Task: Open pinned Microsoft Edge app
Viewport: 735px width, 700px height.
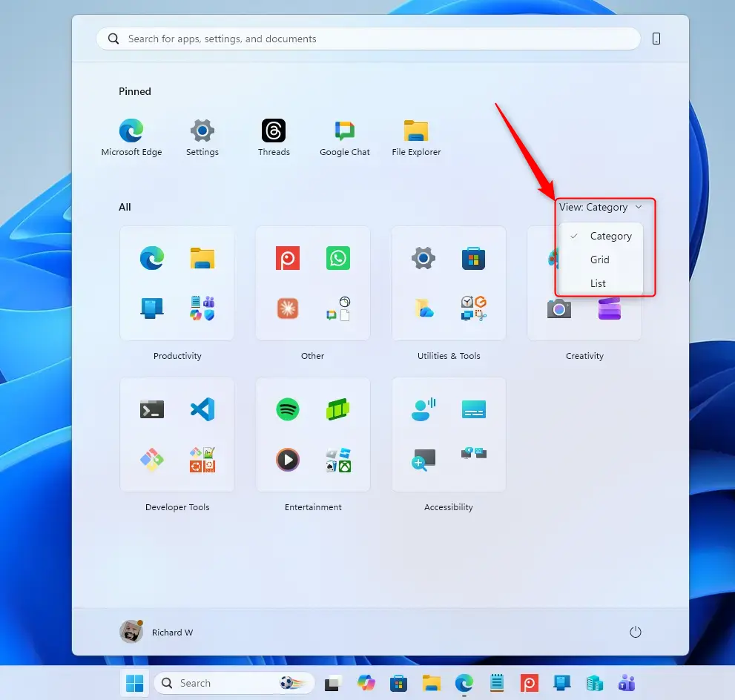Action: pyautogui.click(x=131, y=137)
